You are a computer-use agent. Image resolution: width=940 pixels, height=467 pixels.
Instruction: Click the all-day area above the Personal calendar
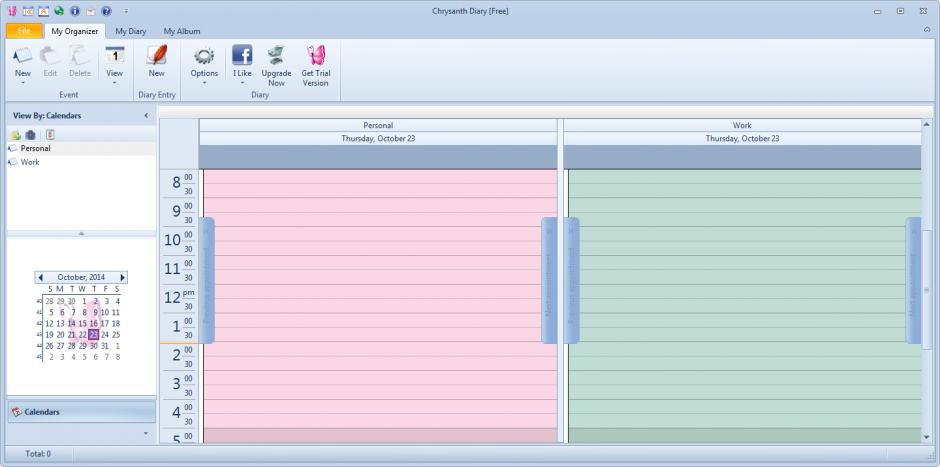click(378, 157)
